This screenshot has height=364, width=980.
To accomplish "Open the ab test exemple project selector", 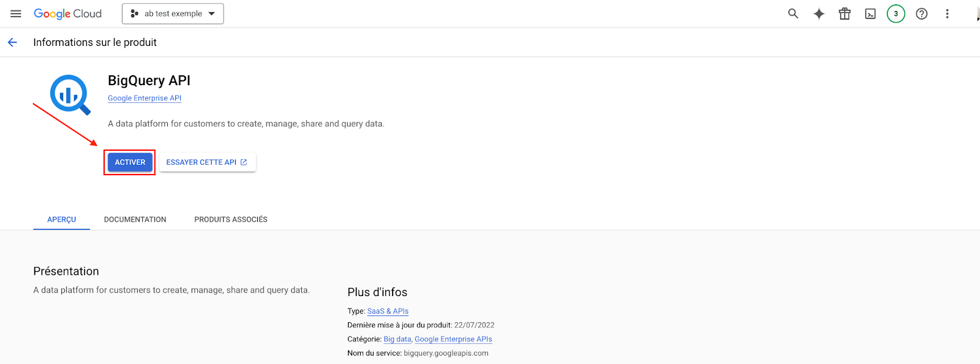I will (173, 13).
